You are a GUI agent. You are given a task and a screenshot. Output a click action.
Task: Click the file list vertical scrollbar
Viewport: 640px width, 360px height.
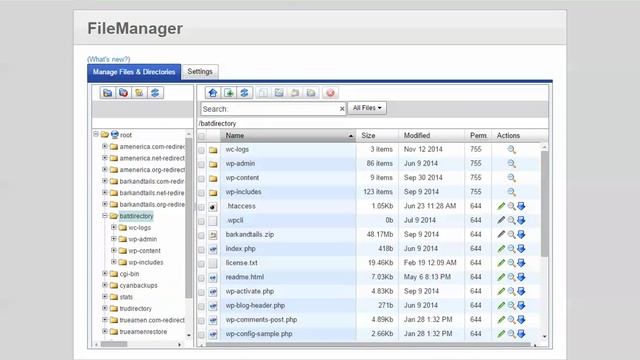[544, 204]
